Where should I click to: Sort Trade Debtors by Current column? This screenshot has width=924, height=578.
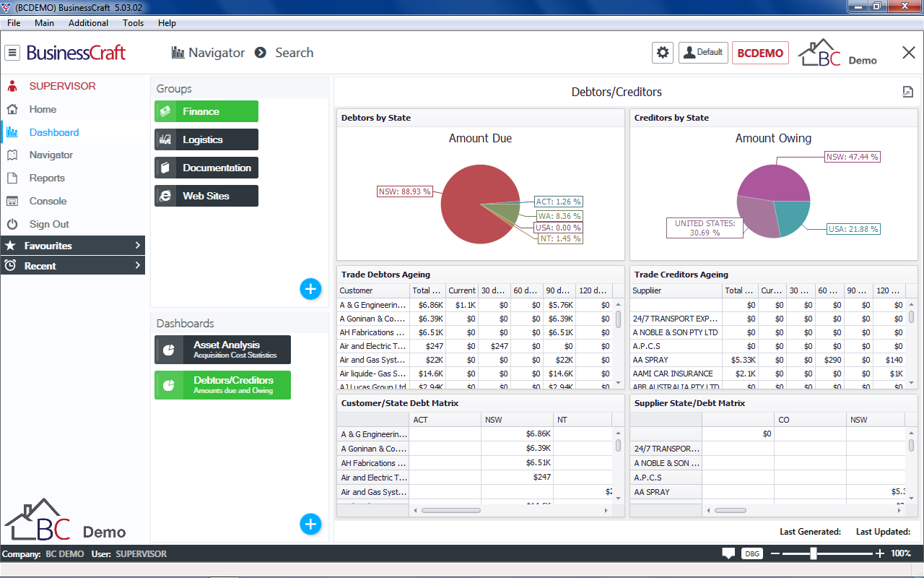point(462,290)
